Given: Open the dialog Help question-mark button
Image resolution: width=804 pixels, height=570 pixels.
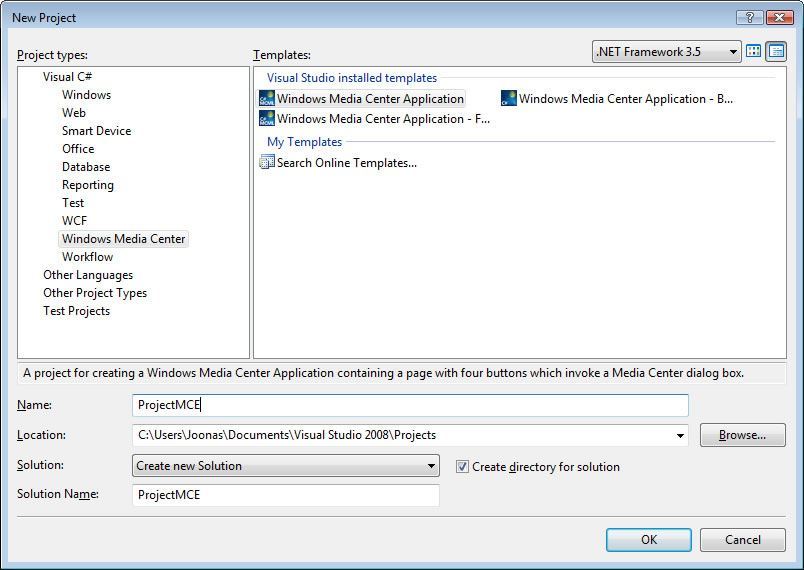Looking at the screenshot, I should point(749,17).
